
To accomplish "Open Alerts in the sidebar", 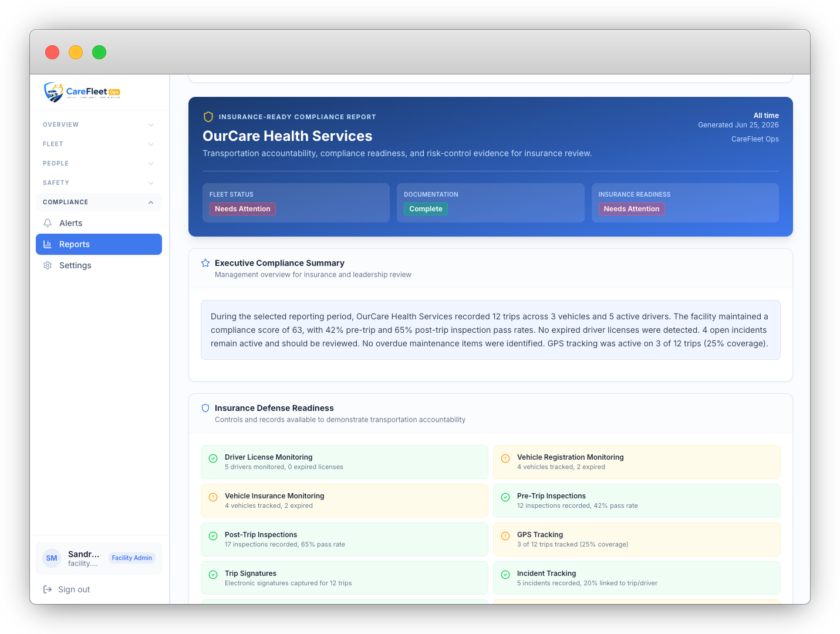I will 99,223.
